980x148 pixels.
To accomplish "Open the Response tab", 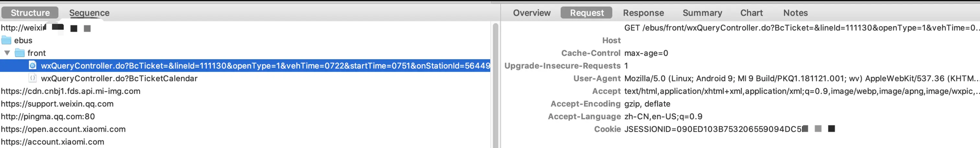I will tap(643, 13).
